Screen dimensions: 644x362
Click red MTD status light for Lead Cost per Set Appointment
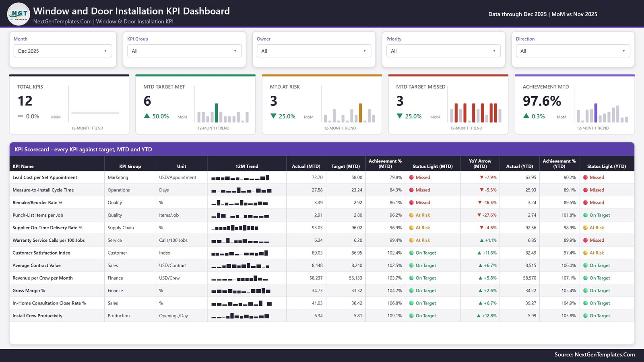[x=412, y=177]
